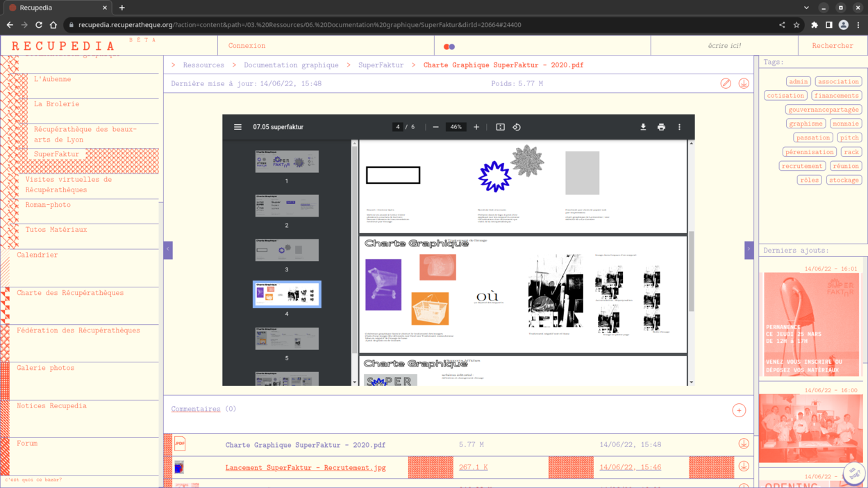Expand the right panel with arrow handle

(749, 249)
